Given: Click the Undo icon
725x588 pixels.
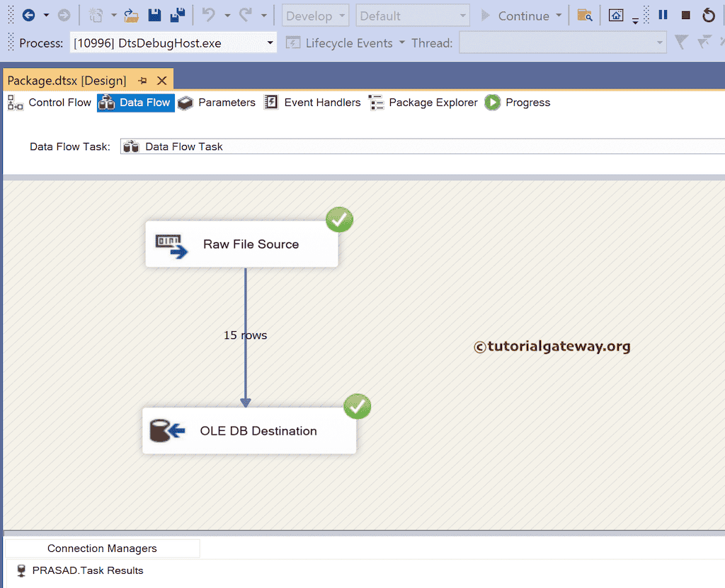Looking at the screenshot, I should tap(210, 14).
